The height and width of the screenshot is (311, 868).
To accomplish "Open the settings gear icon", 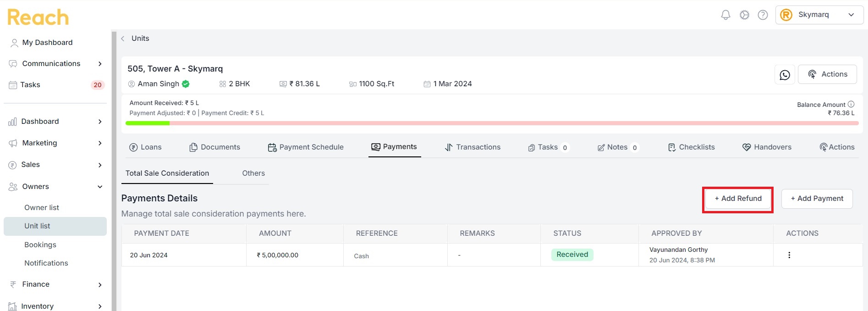I will (744, 15).
